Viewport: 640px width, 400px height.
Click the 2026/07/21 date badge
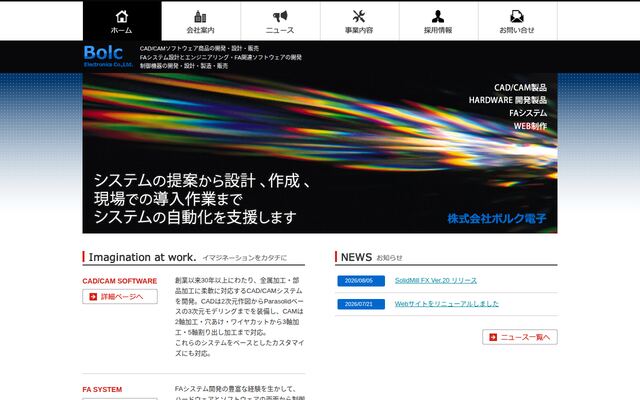(x=361, y=304)
